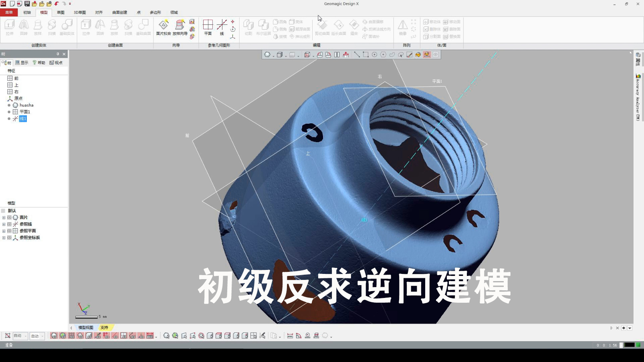Click the save icon in quick access toolbar
Screen dimensions: 644x362
point(27,4)
